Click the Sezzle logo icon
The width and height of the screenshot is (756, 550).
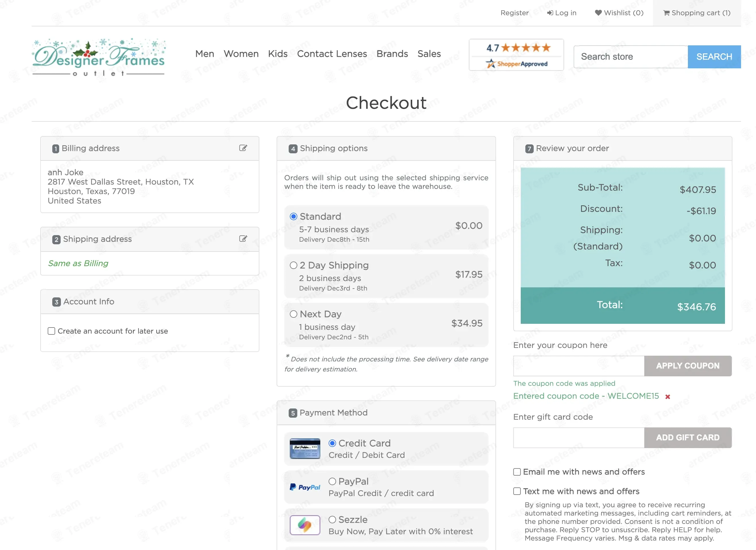coord(305,525)
